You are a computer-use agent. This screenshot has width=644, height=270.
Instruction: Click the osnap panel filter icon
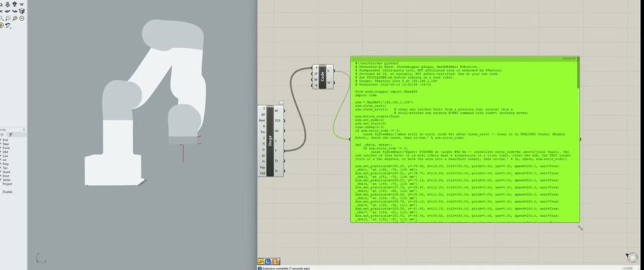pyautogui.click(x=11, y=134)
